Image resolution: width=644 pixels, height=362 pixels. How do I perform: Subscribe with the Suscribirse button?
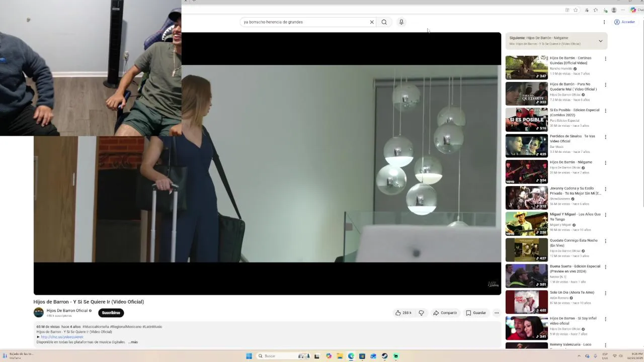tap(111, 313)
